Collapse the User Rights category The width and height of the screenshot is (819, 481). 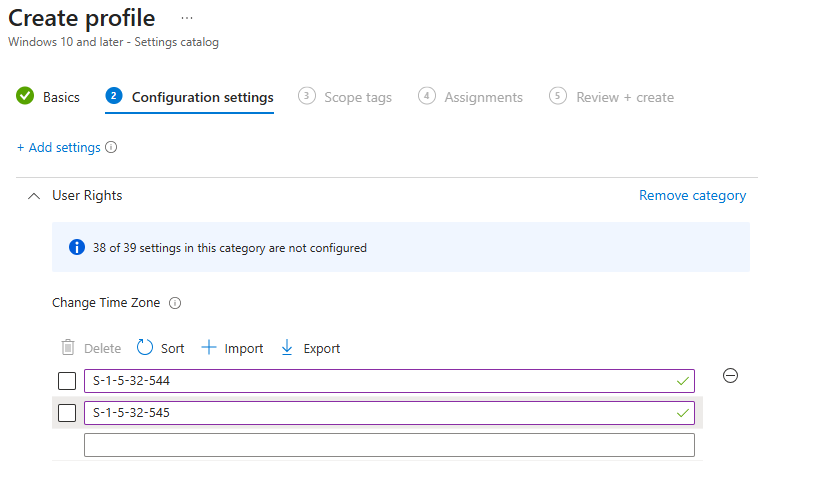pyautogui.click(x=34, y=196)
